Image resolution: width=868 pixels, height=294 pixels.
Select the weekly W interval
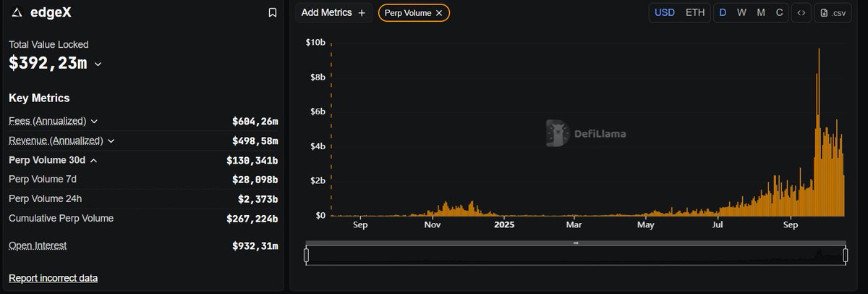[741, 12]
